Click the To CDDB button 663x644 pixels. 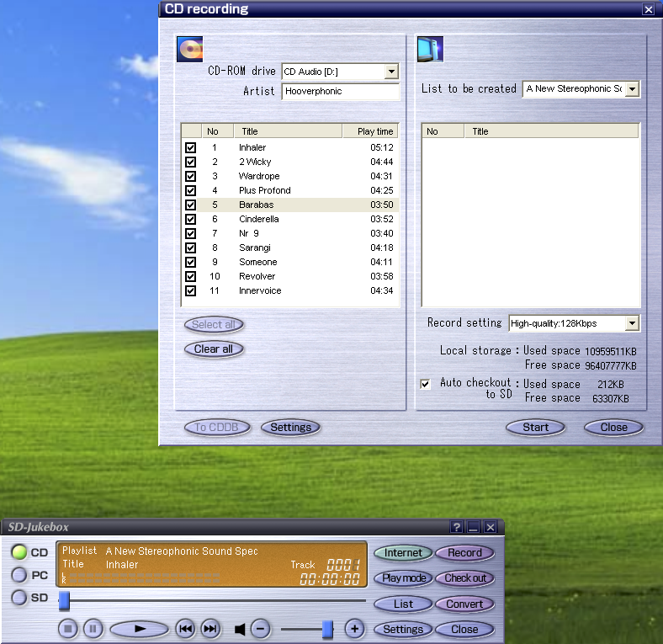click(x=217, y=428)
